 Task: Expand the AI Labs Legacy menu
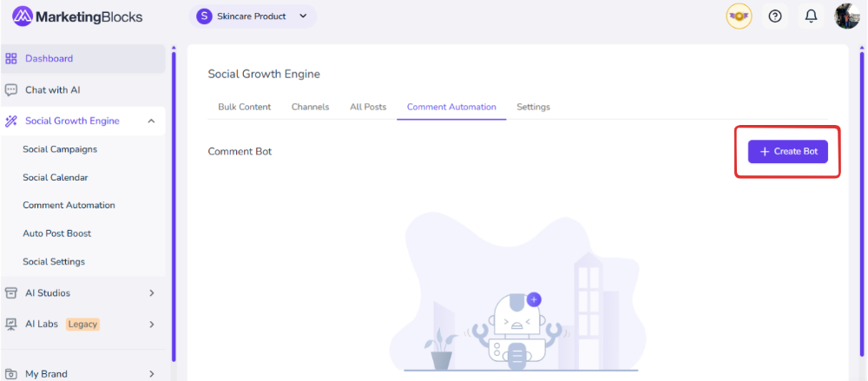(151, 325)
